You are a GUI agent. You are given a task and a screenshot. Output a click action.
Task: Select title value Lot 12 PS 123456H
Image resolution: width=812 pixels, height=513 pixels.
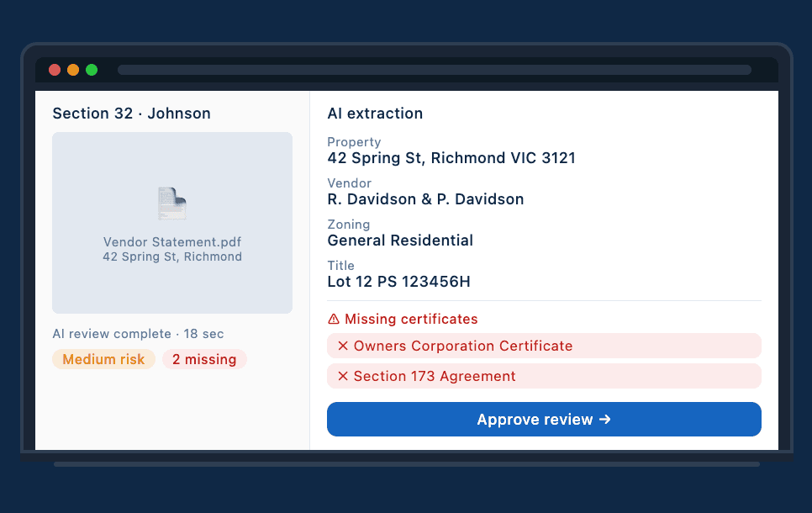pyautogui.click(x=398, y=282)
